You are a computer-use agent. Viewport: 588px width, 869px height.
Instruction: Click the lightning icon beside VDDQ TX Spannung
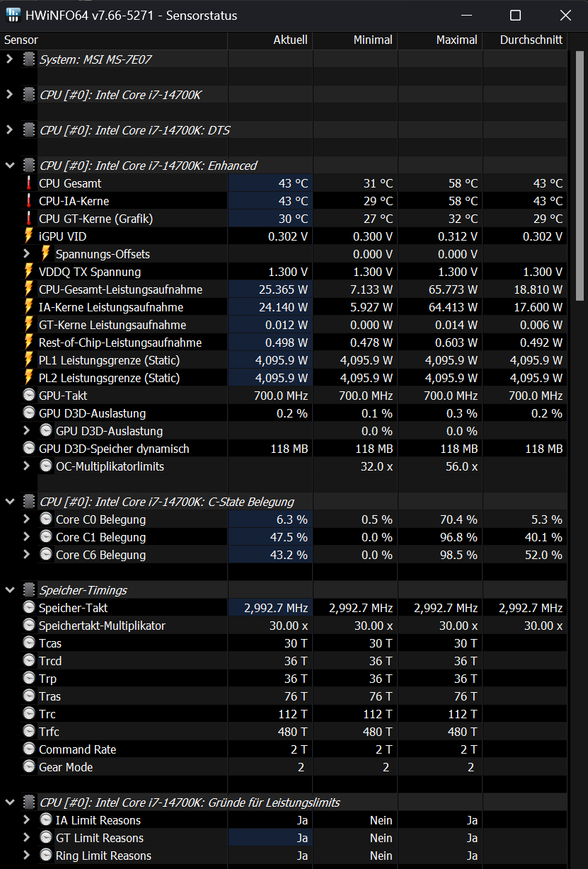(29, 272)
